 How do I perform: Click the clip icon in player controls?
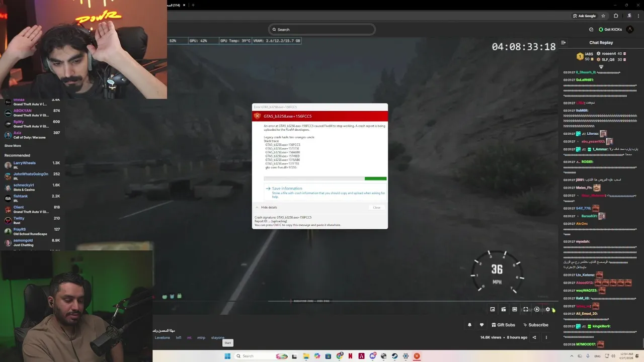[x=504, y=309]
